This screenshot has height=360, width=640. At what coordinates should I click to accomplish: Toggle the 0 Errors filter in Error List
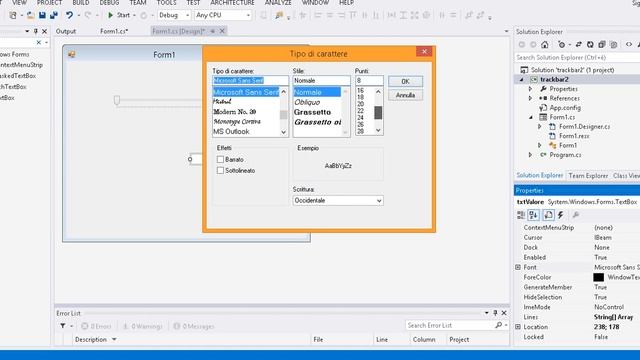(96, 326)
